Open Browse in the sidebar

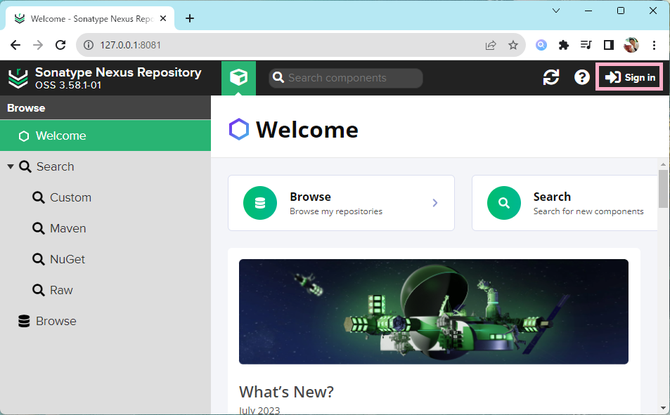coord(56,321)
